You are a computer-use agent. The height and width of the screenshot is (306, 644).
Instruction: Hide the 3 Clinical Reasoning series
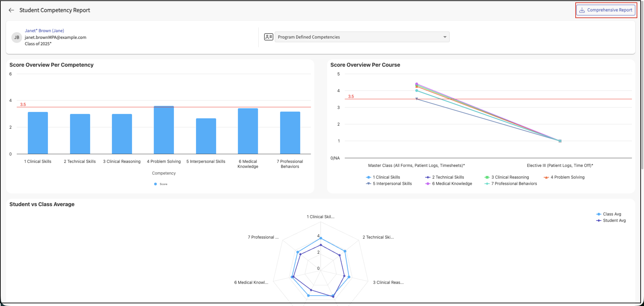510,177
